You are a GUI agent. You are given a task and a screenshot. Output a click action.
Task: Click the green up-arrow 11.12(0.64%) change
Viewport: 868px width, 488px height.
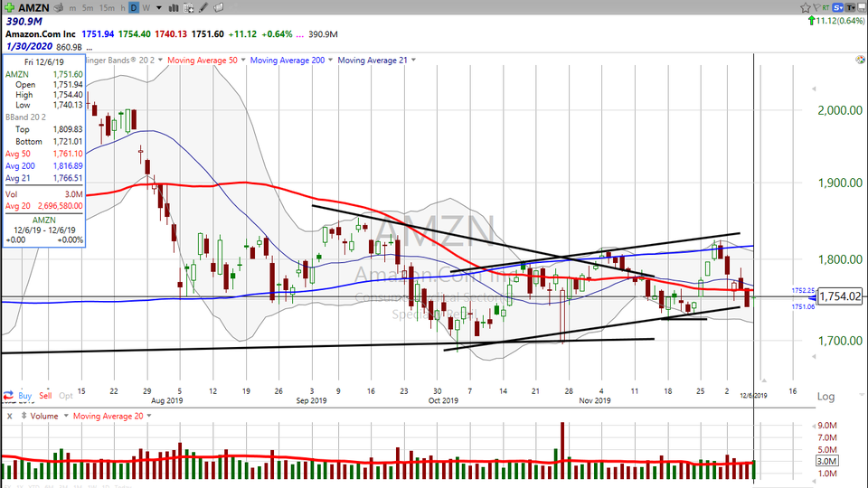[x=835, y=21]
